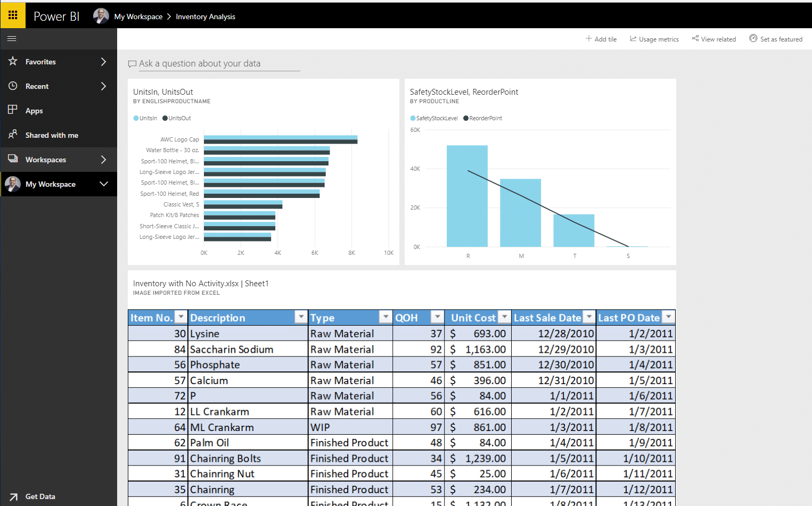Screen dimensions: 812x506
Task: Open Apps from the sidebar icon
Action: tap(13, 110)
